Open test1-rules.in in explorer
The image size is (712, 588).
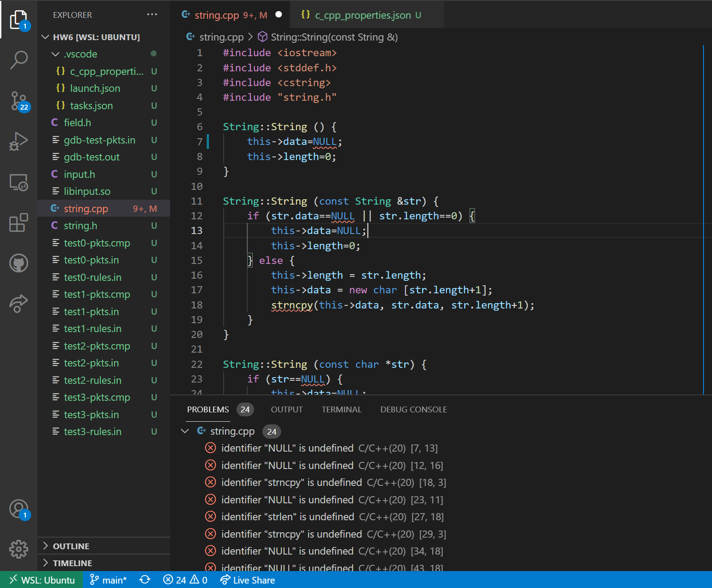(104, 329)
